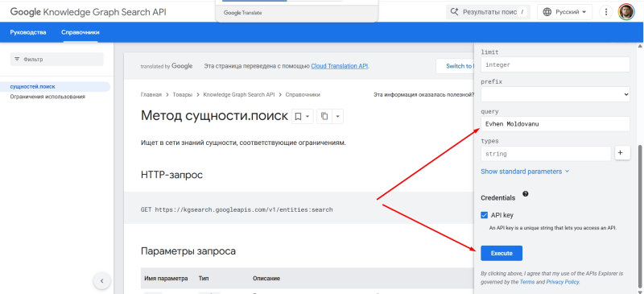Click the Switch to English button
This screenshot has width=644, height=294.
tap(455, 66)
